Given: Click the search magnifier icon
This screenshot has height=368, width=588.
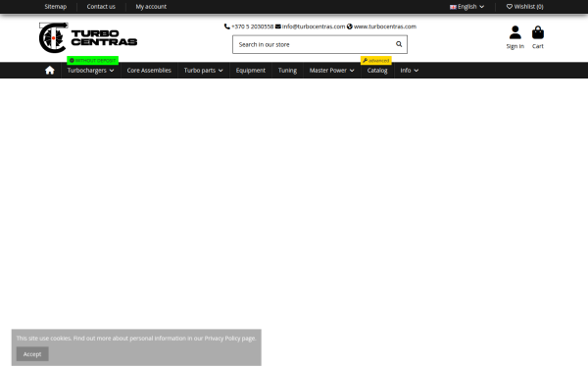Looking at the screenshot, I should pos(399,44).
